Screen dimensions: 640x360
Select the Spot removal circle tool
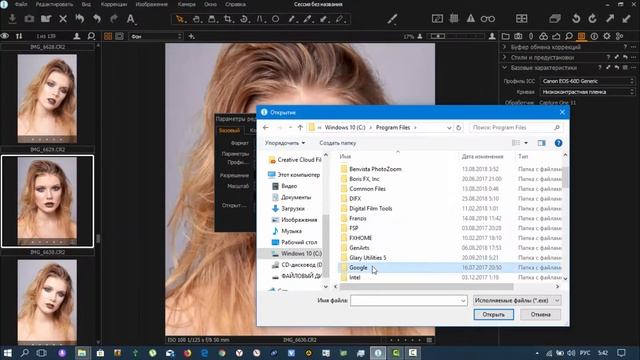(276, 19)
